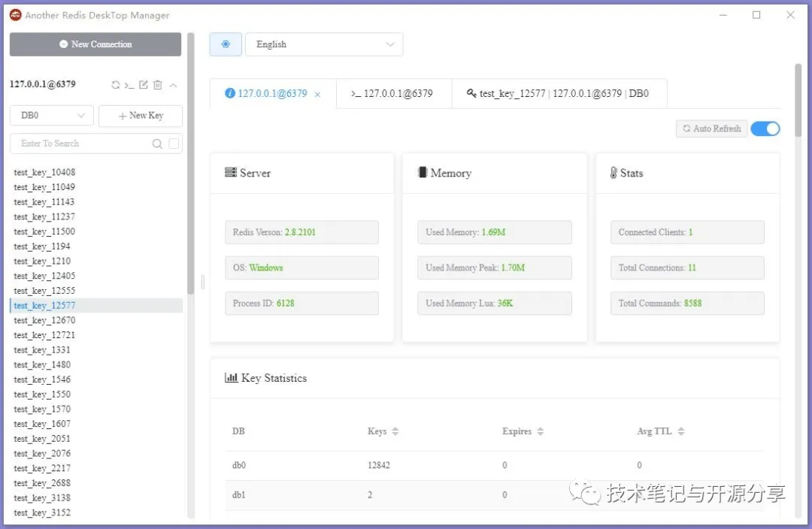Sort Key Statistics by Avg TTL column

(x=681, y=431)
